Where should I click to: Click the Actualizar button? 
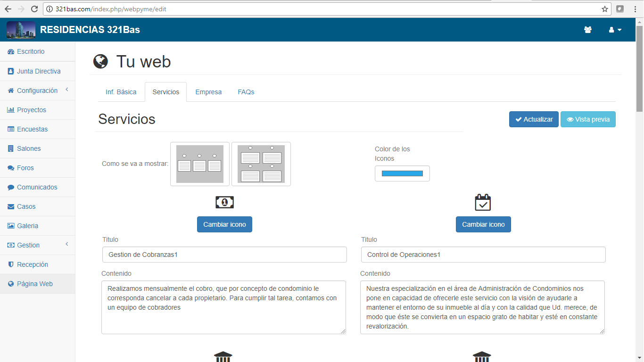click(x=534, y=119)
